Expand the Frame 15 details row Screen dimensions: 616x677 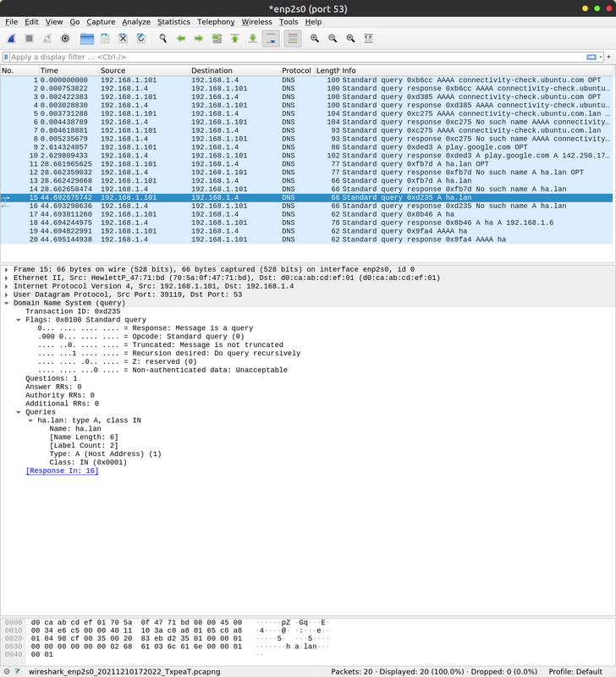tap(7, 269)
